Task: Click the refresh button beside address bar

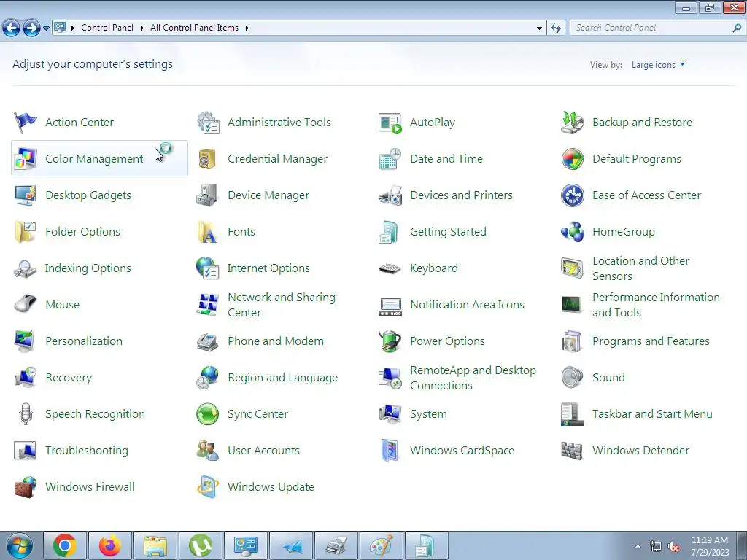Action: point(556,28)
